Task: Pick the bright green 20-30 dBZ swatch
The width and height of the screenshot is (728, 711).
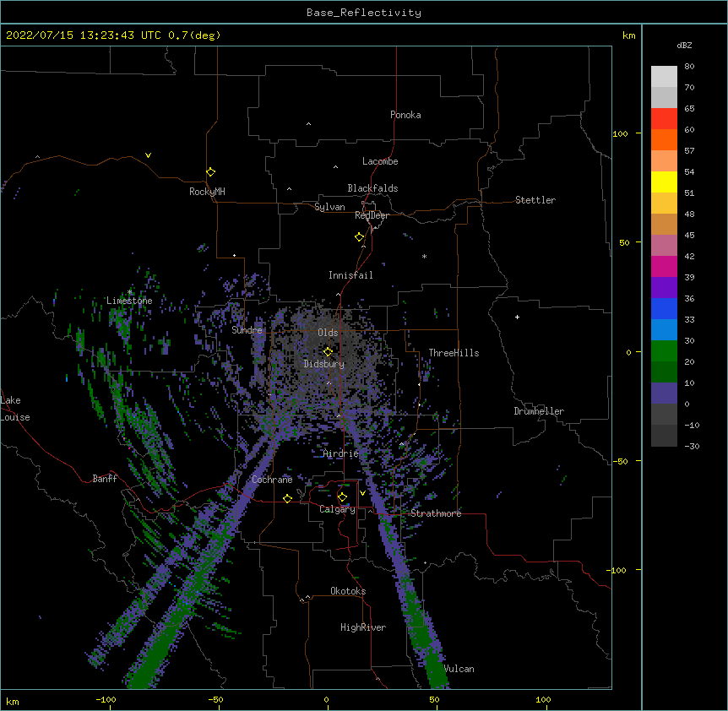Action: [x=664, y=351]
